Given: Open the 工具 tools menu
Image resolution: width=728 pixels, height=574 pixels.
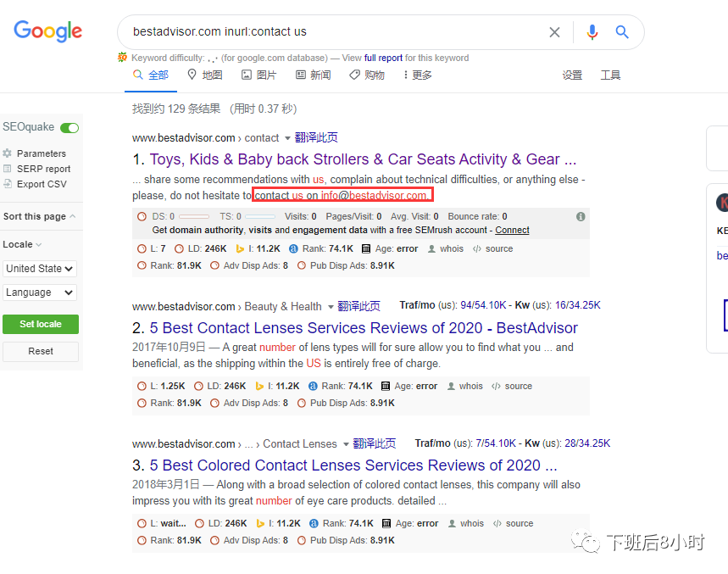Looking at the screenshot, I should 610,75.
